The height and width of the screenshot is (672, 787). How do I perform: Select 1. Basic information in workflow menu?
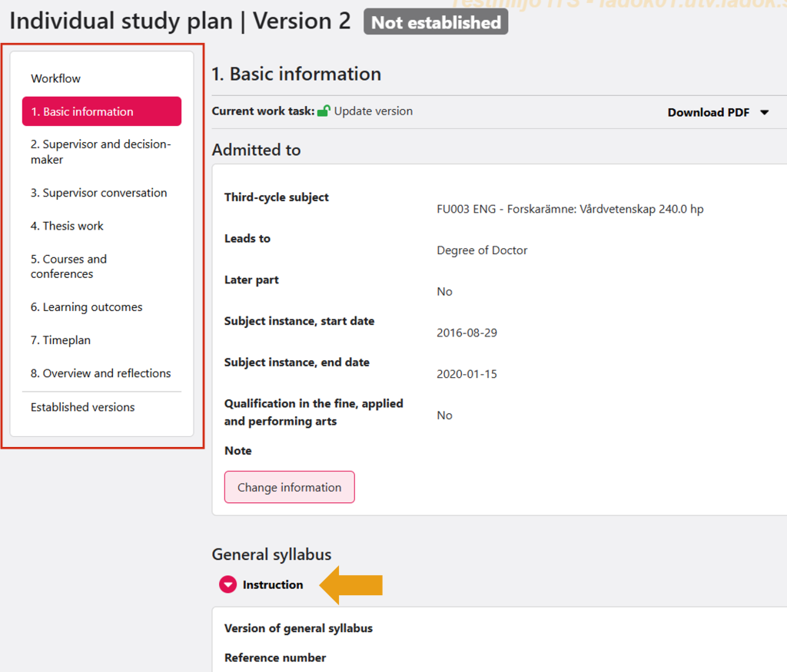[102, 111]
